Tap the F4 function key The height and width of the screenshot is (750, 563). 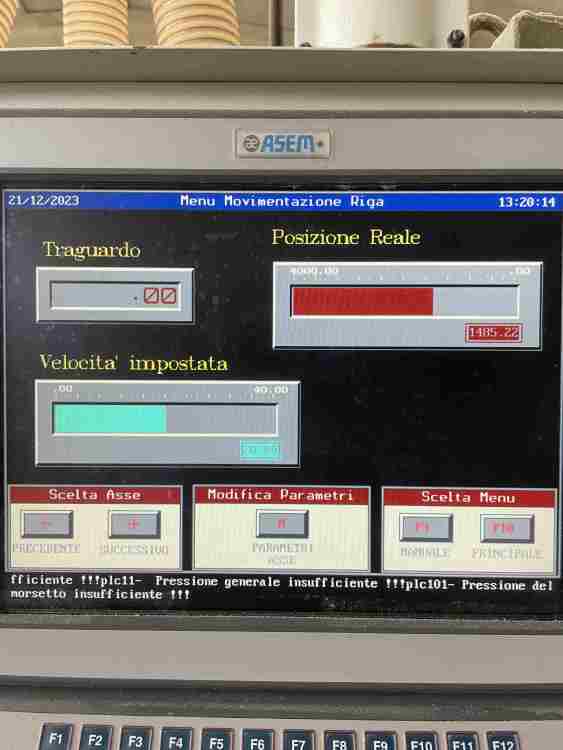pos(176,742)
